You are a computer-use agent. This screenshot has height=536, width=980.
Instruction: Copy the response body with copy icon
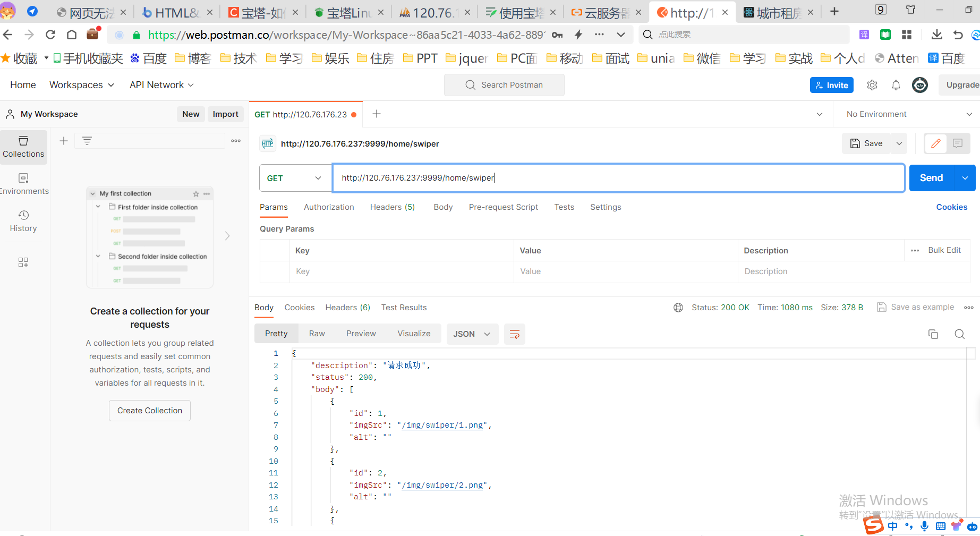[933, 334]
